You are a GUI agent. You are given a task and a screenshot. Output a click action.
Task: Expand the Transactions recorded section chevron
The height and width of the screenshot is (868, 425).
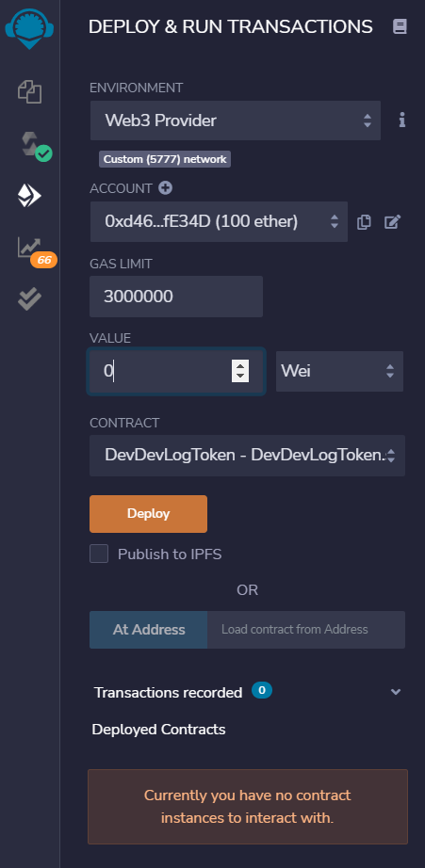tap(396, 692)
